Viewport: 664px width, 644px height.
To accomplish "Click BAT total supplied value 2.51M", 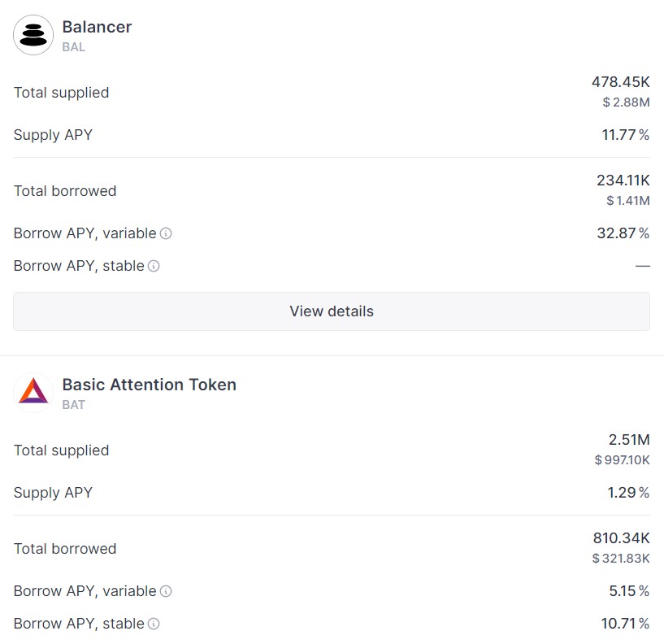I will [629, 440].
